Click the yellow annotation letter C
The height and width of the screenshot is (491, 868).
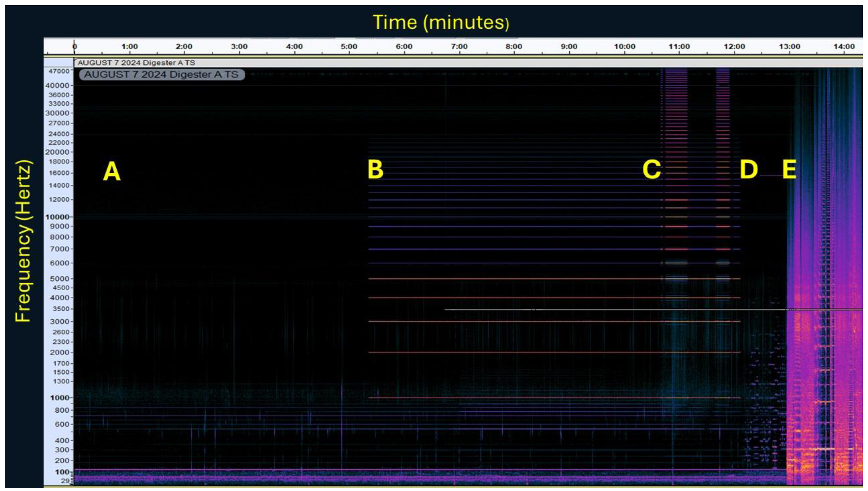pos(652,169)
